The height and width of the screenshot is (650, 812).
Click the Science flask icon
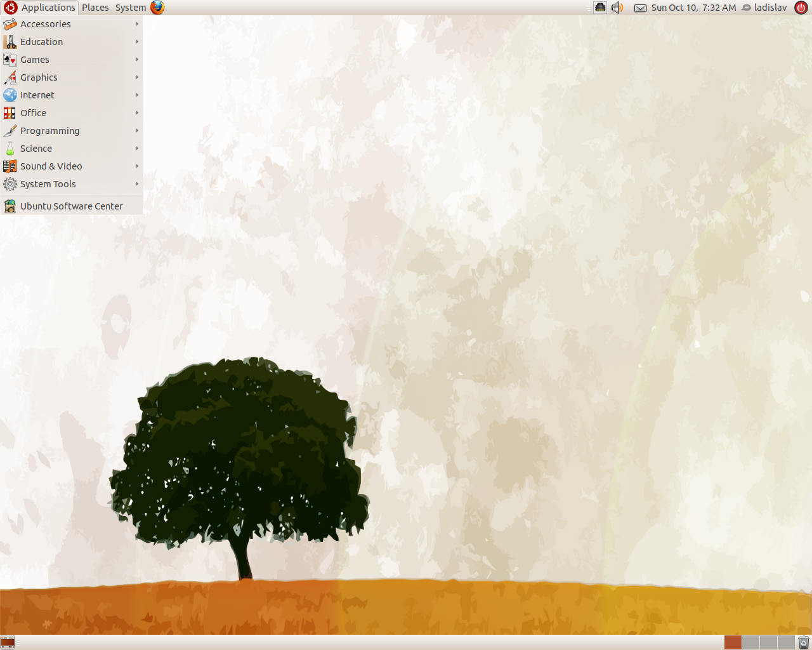pyautogui.click(x=10, y=149)
